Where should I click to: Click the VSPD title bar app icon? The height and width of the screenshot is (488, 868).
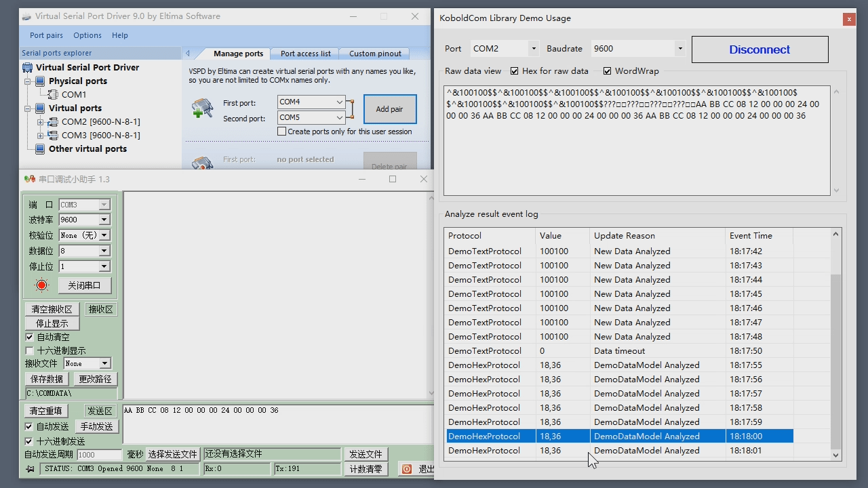(x=26, y=16)
